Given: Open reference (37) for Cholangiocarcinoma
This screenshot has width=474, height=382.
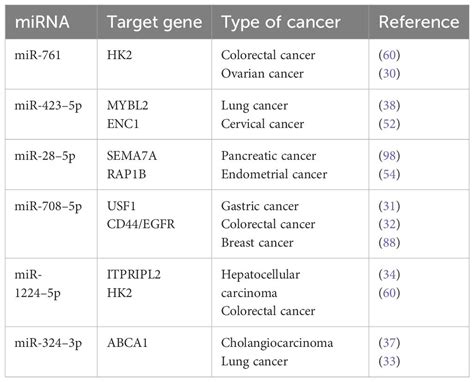Looking at the screenshot, I should tap(389, 343).
